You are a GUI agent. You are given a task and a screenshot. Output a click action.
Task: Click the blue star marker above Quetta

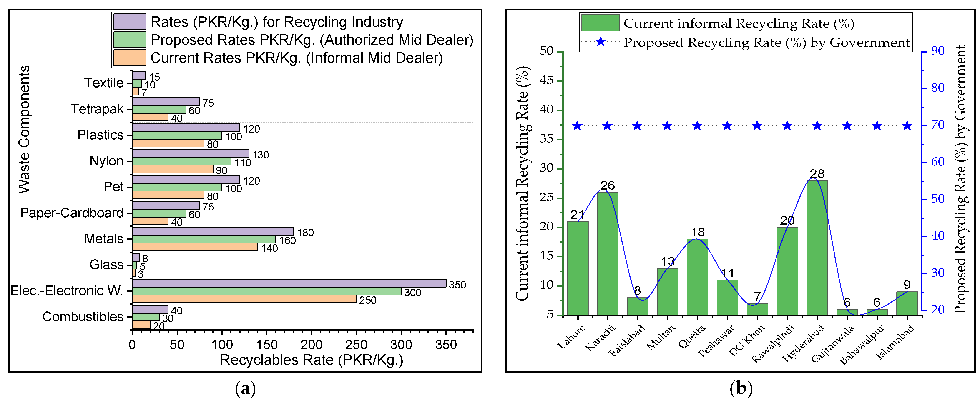697,126
